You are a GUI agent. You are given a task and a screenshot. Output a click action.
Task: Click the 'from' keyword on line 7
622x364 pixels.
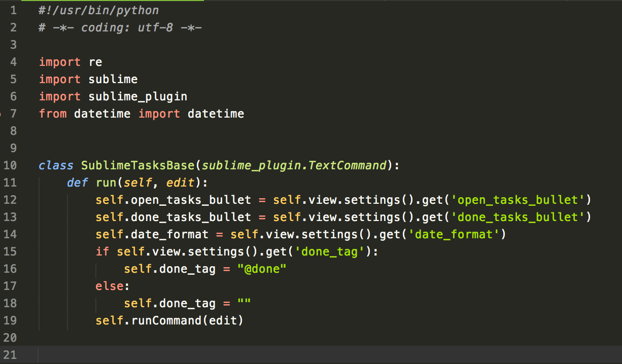coord(53,114)
